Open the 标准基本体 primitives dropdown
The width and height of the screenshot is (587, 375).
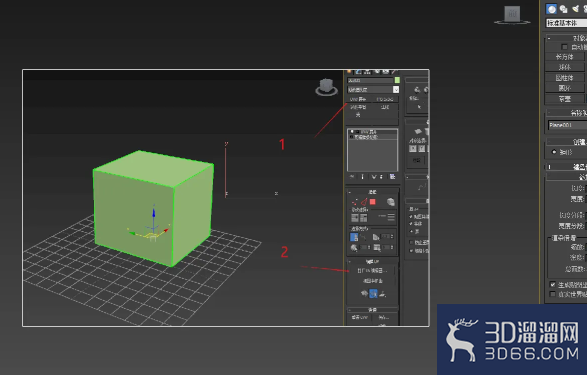[566, 23]
